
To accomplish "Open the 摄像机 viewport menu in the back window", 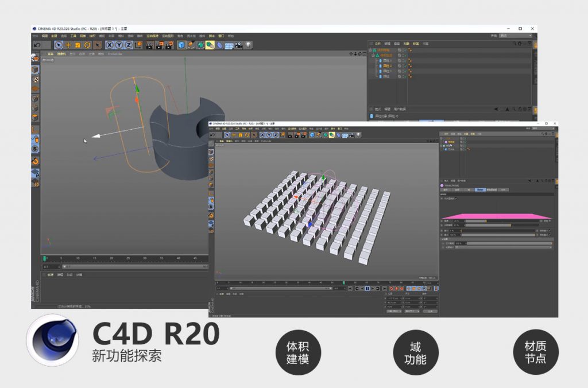I will point(61,54).
